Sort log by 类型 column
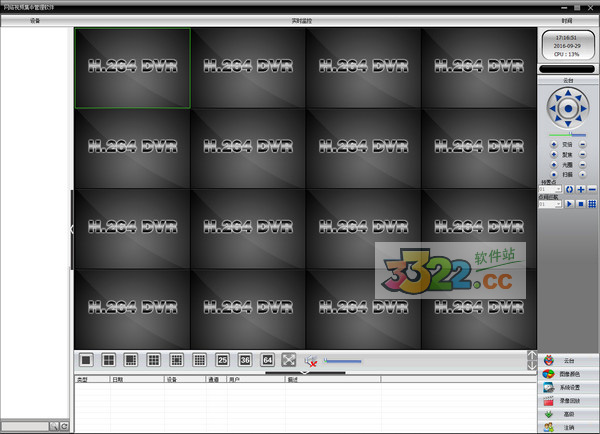The width and height of the screenshot is (600, 434). [x=92, y=379]
